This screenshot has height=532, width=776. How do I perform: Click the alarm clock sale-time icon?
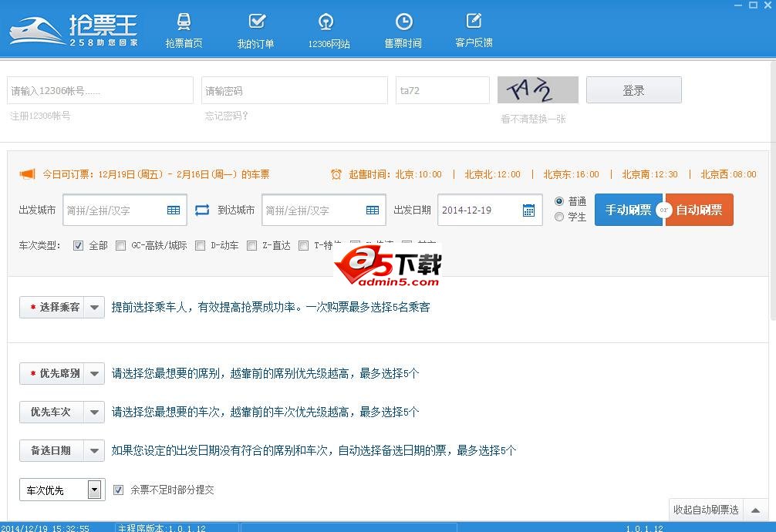336,174
